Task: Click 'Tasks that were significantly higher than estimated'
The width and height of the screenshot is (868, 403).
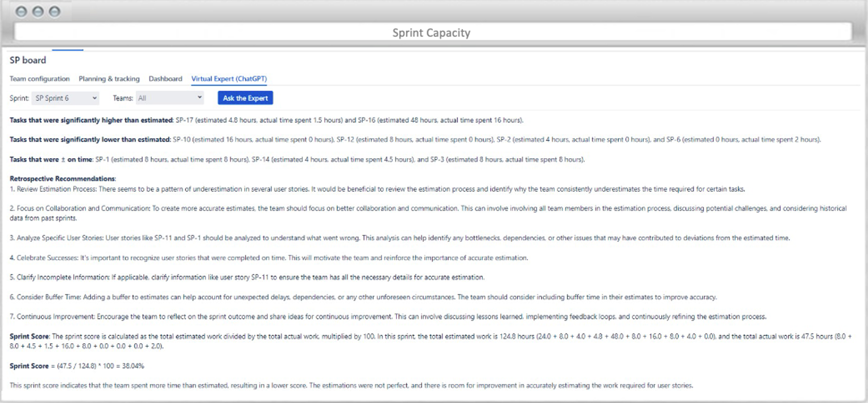Action: (x=91, y=120)
